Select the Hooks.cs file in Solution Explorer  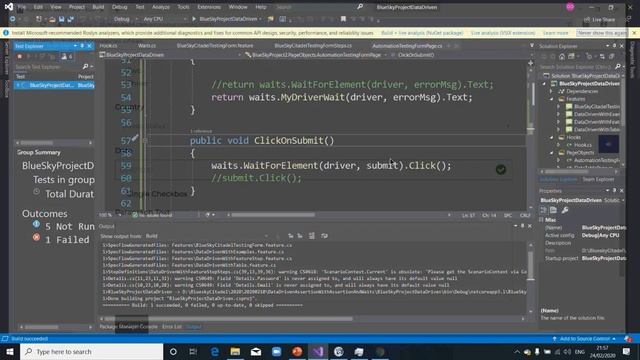(583, 145)
